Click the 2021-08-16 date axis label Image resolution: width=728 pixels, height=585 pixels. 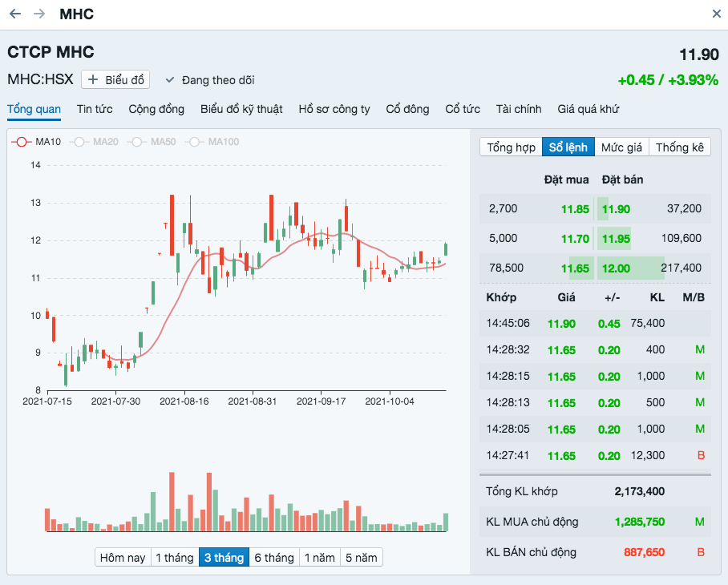click(x=184, y=401)
